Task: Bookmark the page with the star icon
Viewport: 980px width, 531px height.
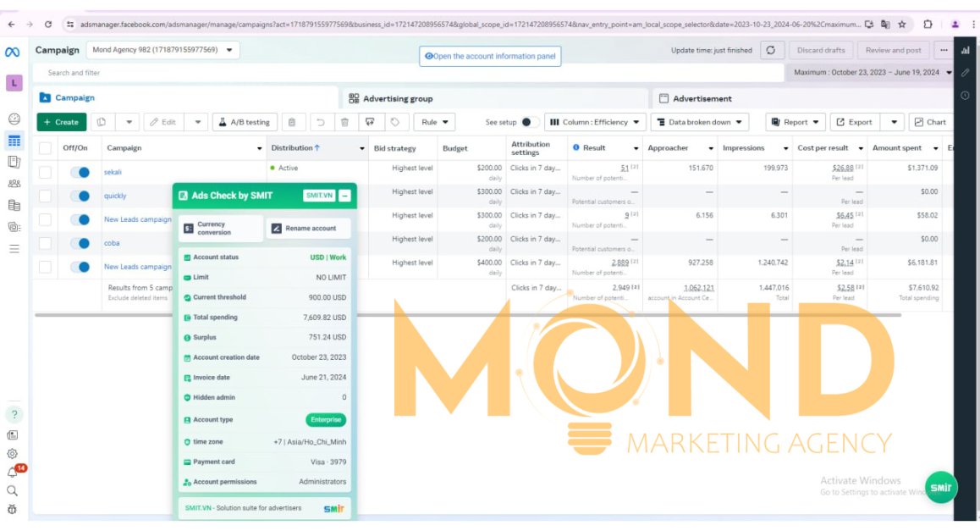Action: [902, 25]
